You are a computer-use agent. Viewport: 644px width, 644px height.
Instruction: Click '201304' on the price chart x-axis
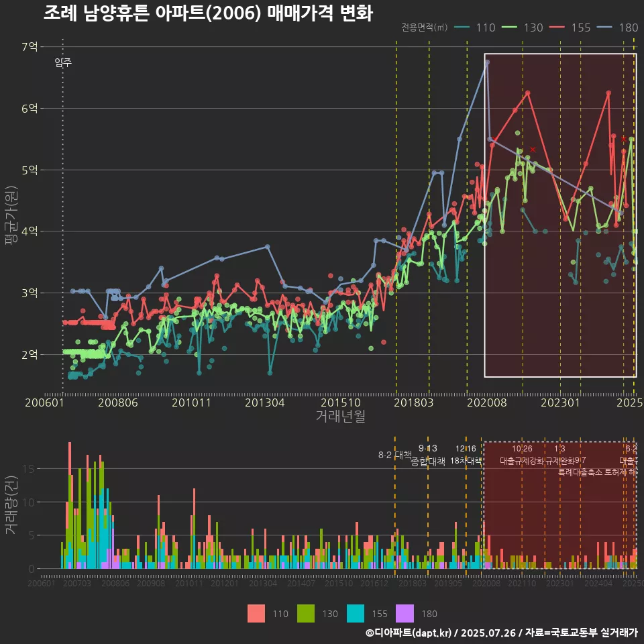[x=265, y=402]
